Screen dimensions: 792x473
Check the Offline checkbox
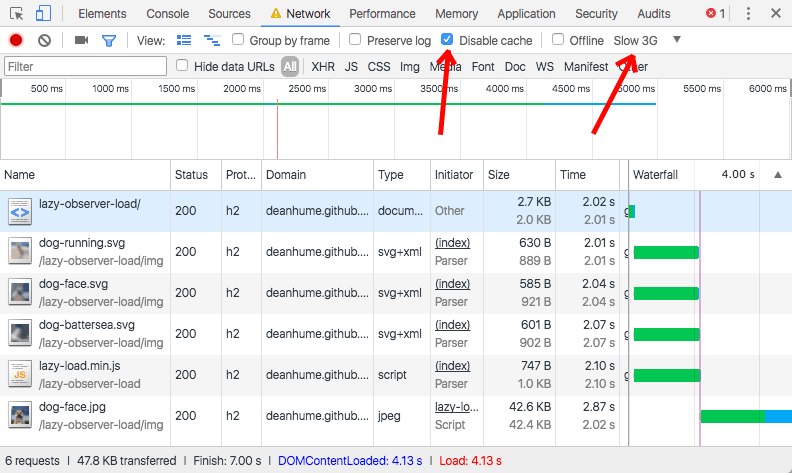(558, 39)
